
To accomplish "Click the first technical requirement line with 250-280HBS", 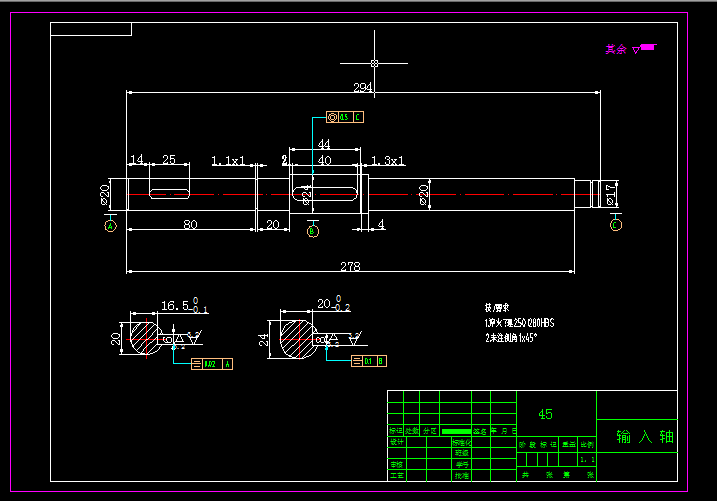I will point(519,323).
